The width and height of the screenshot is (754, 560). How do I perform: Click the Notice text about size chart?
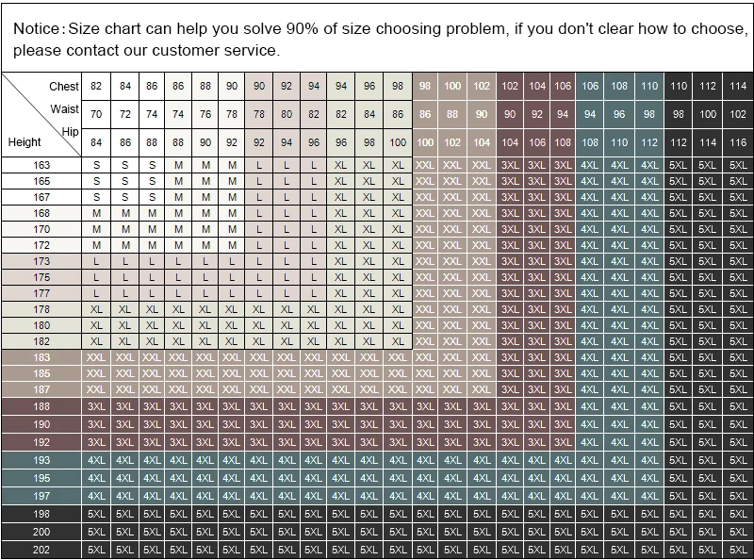[380, 39]
